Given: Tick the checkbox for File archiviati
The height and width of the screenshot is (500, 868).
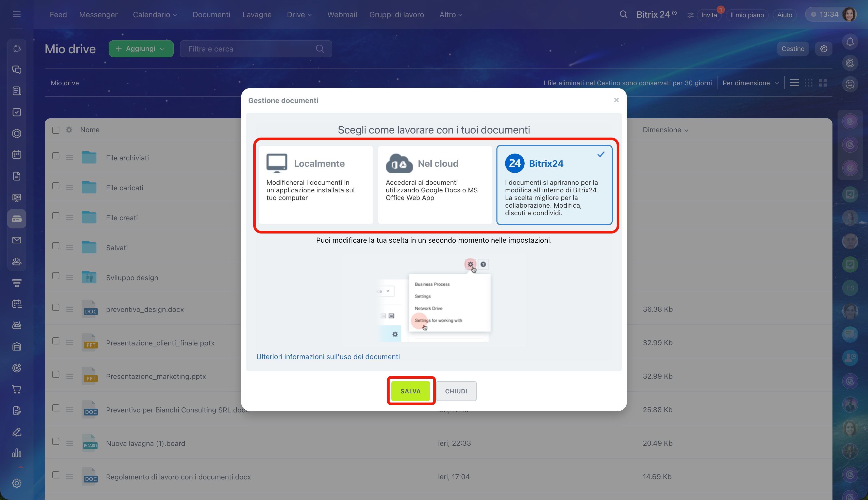Looking at the screenshot, I should tap(56, 156).
